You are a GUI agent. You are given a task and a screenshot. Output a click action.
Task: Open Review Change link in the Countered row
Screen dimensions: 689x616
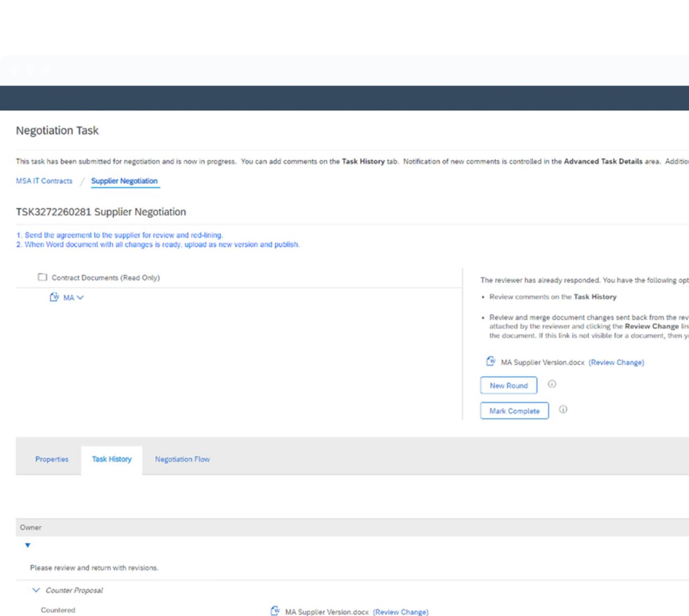pyautogui.click(x=401, y=612)
